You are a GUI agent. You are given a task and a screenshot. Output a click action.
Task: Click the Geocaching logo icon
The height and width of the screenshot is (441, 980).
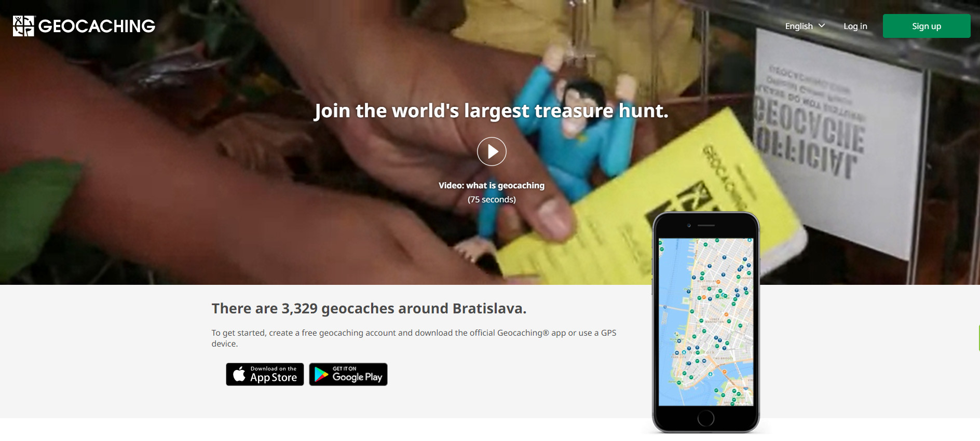coord(23,26)
